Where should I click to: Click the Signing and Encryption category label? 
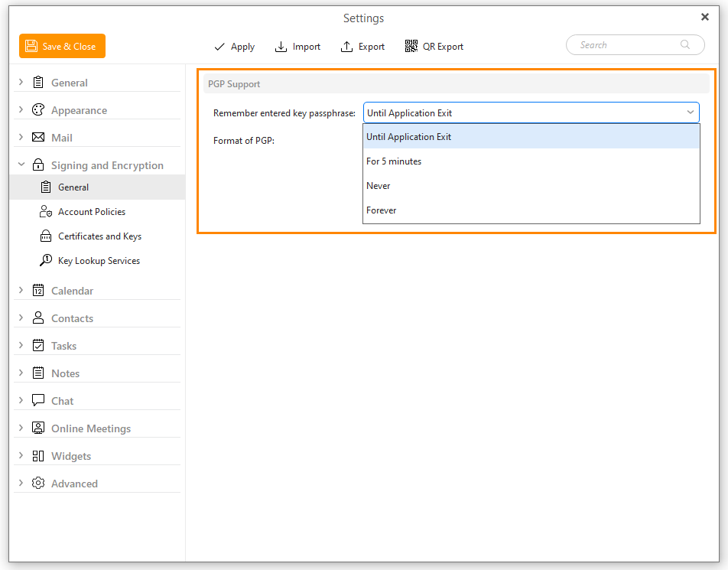[107, 165]
